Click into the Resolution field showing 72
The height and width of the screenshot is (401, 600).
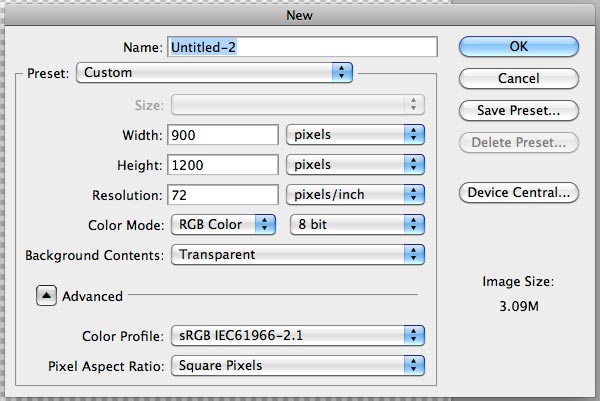click(x=223, y=195)
